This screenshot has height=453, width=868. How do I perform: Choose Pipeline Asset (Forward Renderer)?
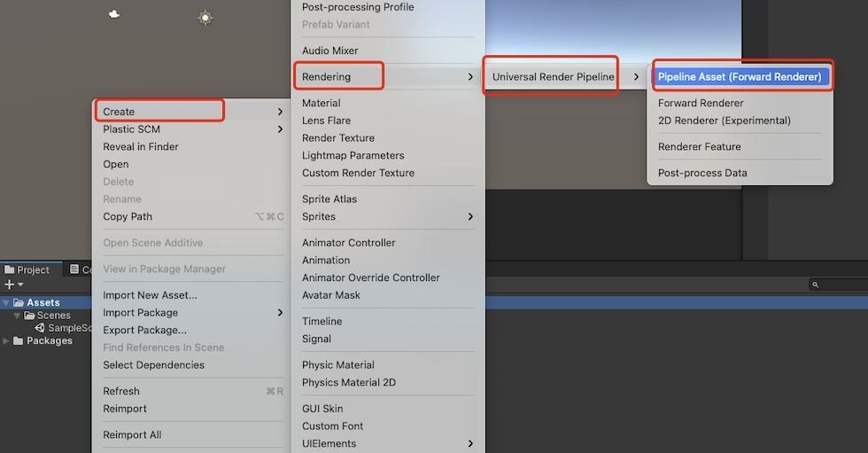740,77
